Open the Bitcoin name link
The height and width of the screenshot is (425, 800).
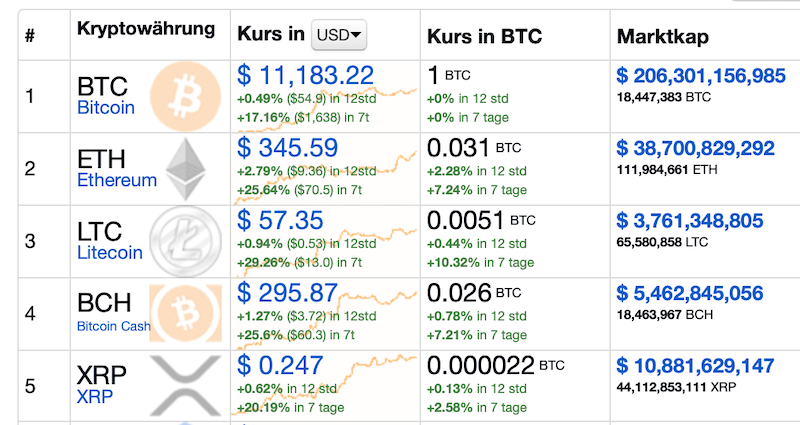(105, 108)
